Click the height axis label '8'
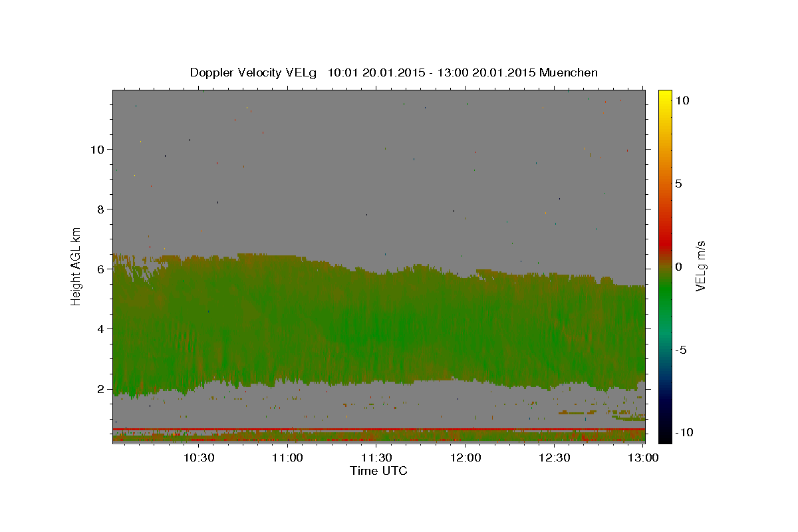The image size is (798, 532). point(101,209)
